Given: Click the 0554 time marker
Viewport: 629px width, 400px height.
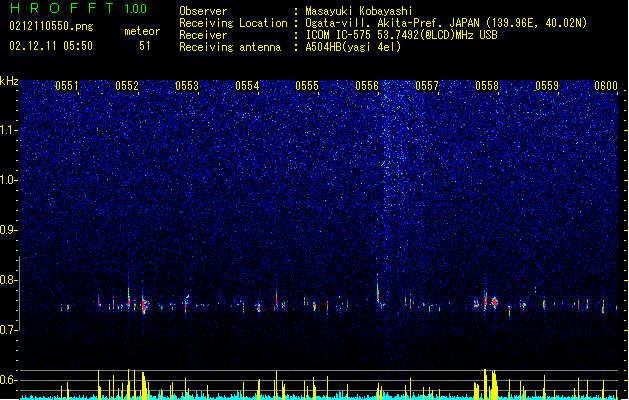Looking at the screenshot, I should point(247,86).
